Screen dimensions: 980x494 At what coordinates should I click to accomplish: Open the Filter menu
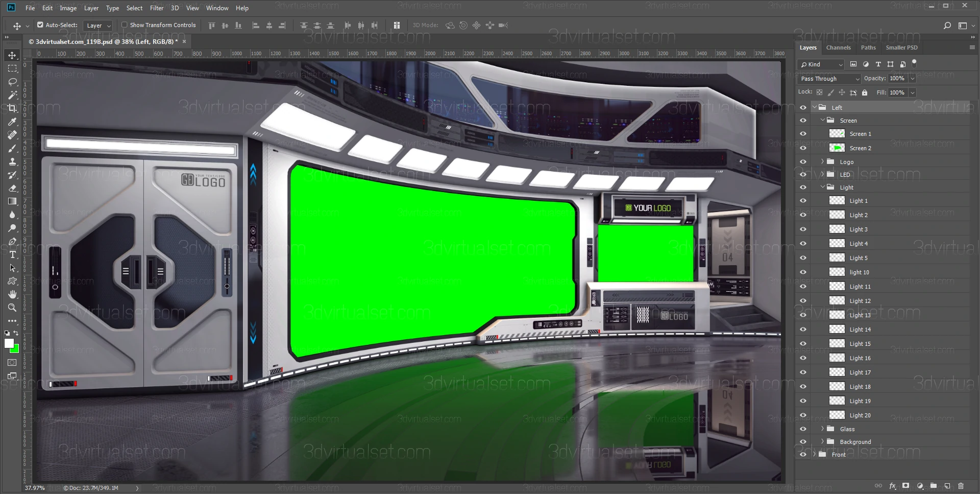157,8
